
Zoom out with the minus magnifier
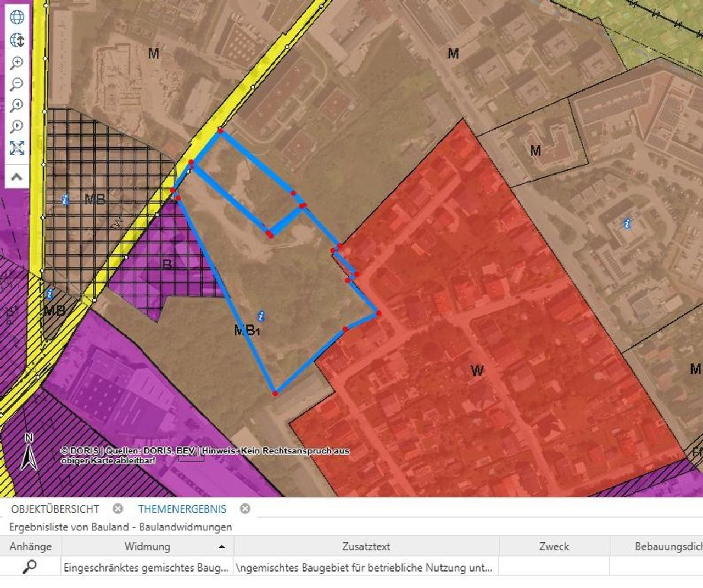pyautogui.click(x=17, y=84)
